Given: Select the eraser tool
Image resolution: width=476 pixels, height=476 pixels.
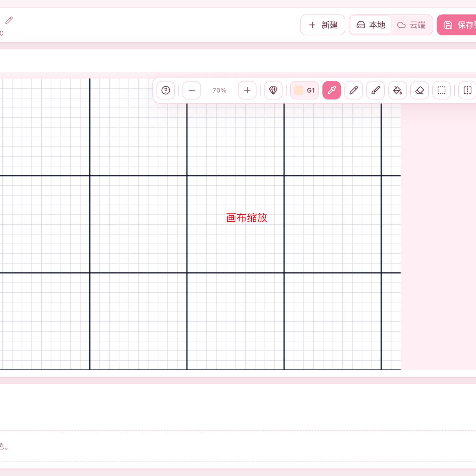Looking at the screenshot, I should tap(420, 90).
